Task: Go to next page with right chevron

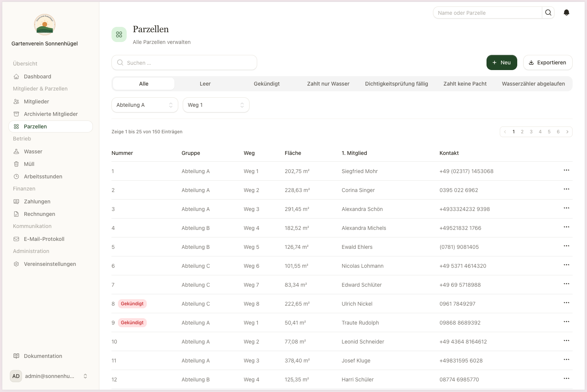Action: point(567,132)
